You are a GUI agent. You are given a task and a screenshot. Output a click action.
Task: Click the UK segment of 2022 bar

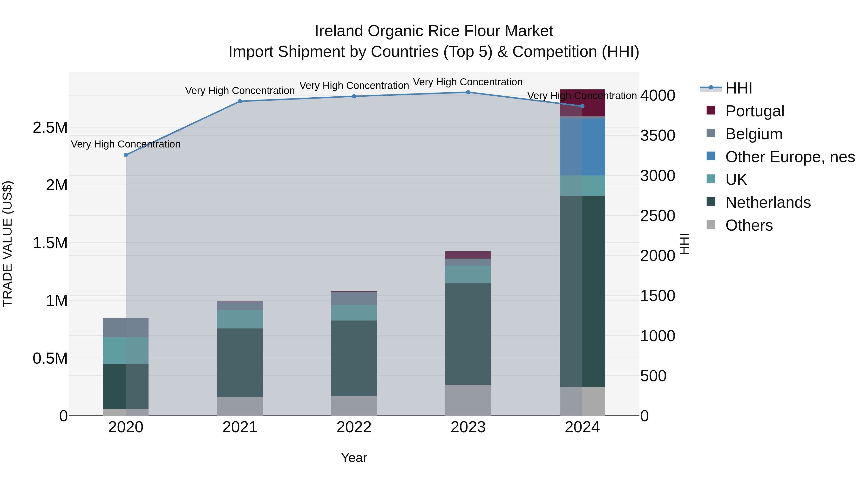click(354, 313)
